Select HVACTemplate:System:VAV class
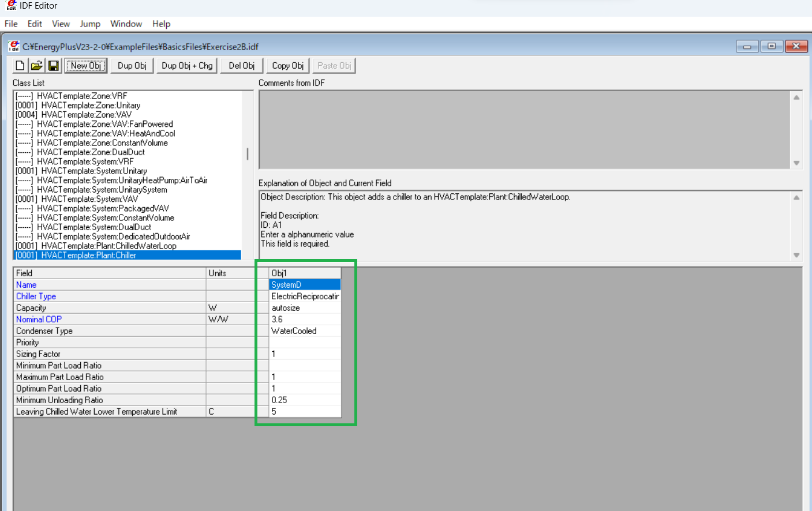The width and height of the screenshot is (812, 511). point(127,199)
